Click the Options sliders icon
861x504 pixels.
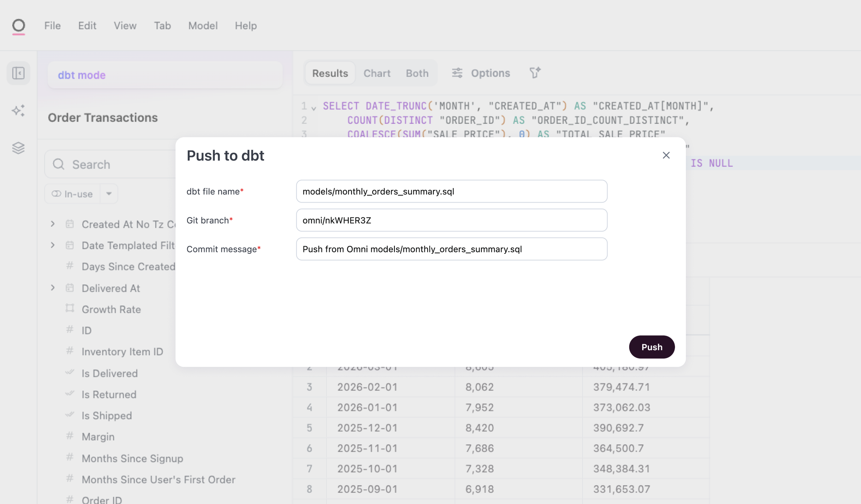[457, 73]
